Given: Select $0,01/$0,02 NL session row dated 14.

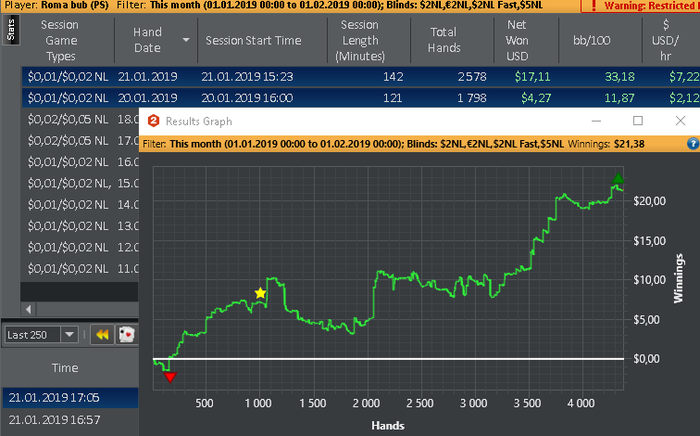Looking at the screenshot, I should (x=80, y=204).
